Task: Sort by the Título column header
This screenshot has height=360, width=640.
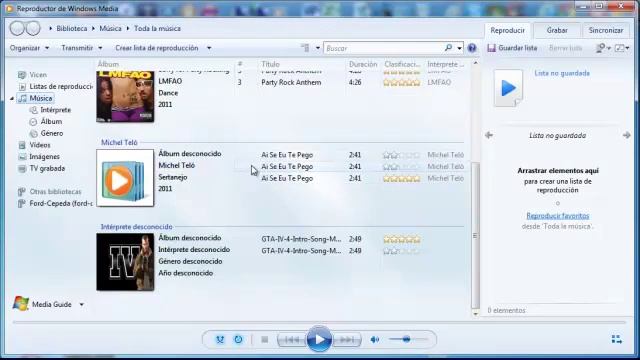Action: [271, 64]
